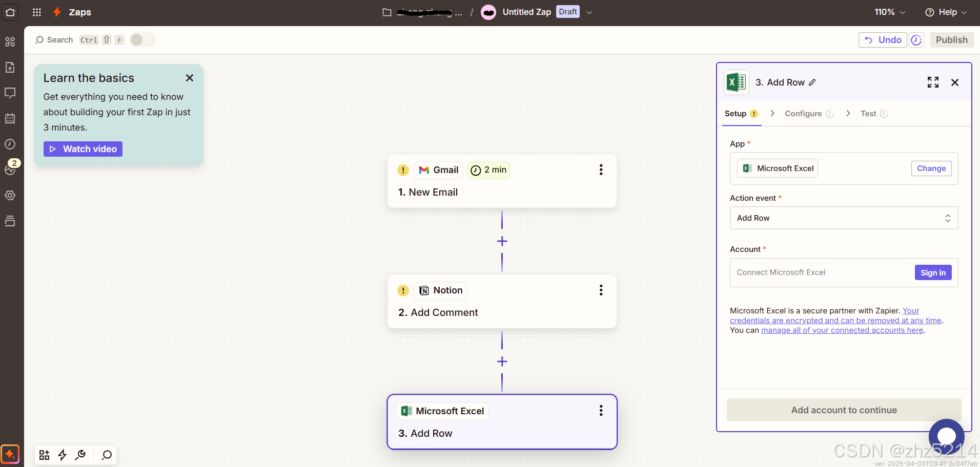The width and height of the screenshot is (980, 467).
Task: Add step between Gmail and Notion
Action: [x=502, y=241]
